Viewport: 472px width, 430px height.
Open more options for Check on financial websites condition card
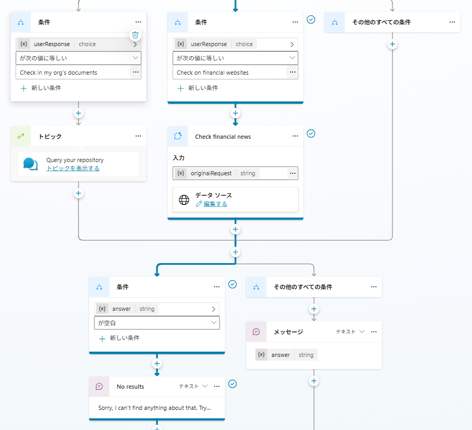pyautogui.click(x=295, y=22)
